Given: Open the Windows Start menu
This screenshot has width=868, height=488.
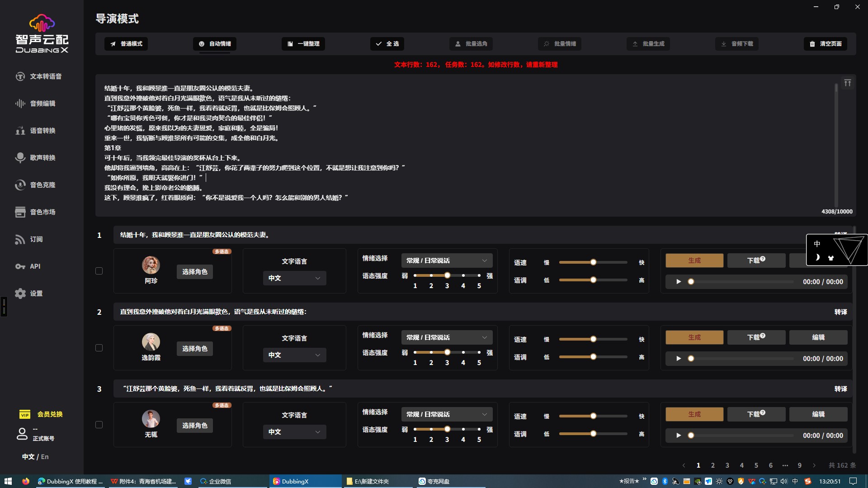Looking at the screenshot, I should (8, 481).
